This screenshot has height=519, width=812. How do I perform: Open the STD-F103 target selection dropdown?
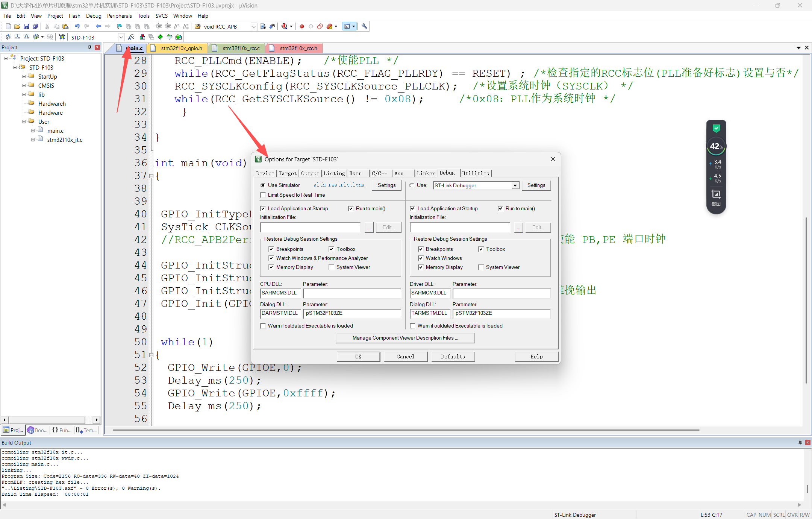point(121,37)
